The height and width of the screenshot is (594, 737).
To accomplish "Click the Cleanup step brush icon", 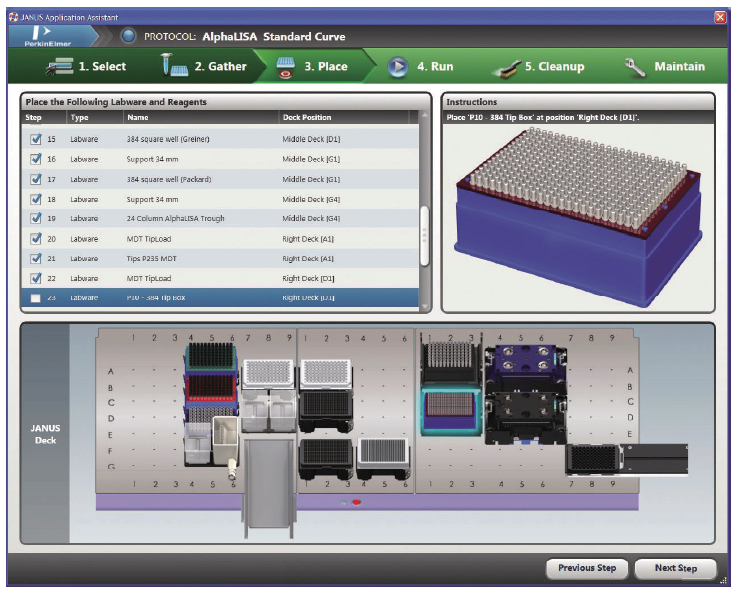I will pyautogui.click(x=506, y=69).
